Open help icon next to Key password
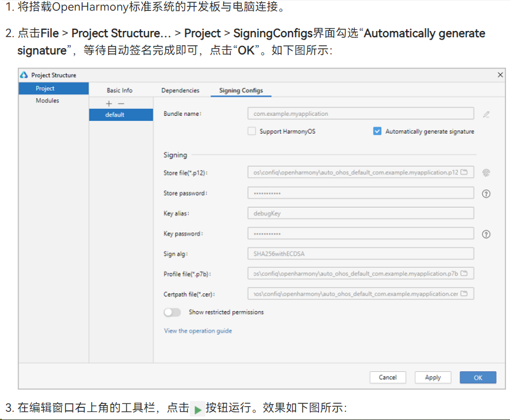 click(x=486, y=234)
